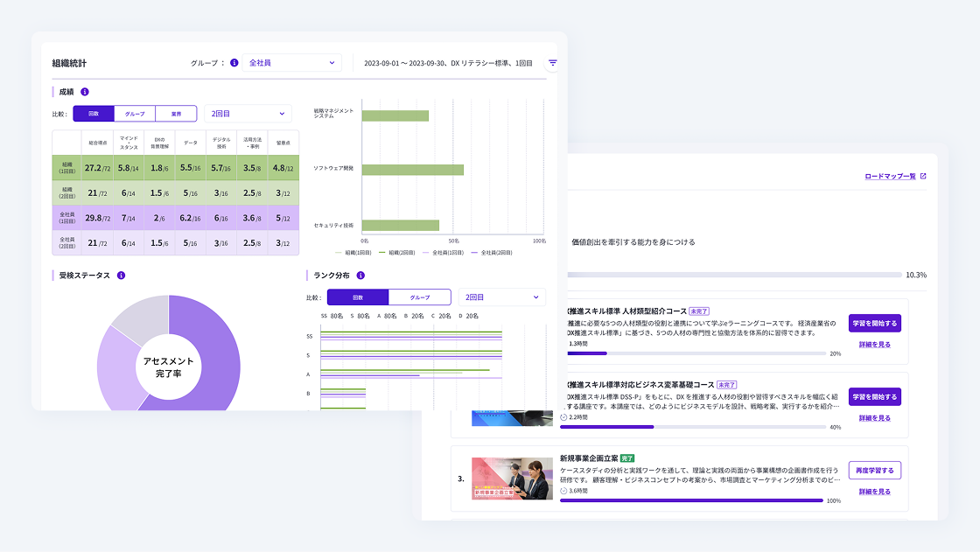Screen dimensions: 980x552
Task: Show info for ランク分布 section
Action: pyautogui.click(x=360, y=276)
